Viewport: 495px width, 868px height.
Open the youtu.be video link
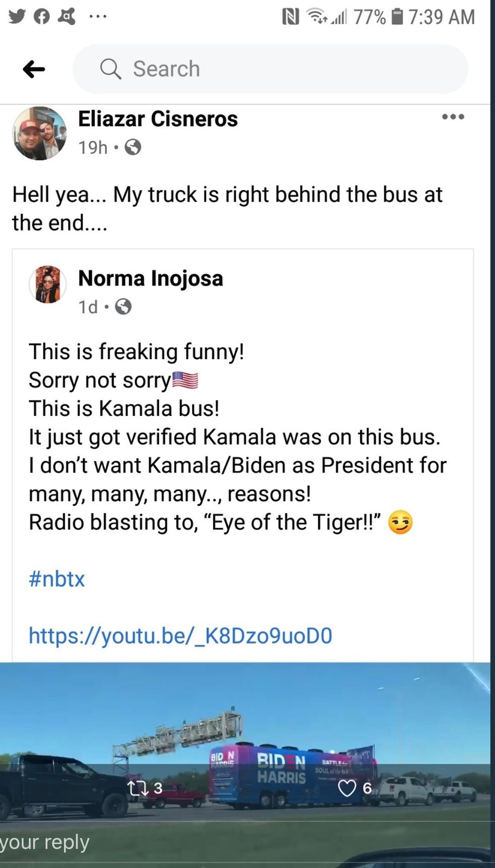(x=180, y=635)
